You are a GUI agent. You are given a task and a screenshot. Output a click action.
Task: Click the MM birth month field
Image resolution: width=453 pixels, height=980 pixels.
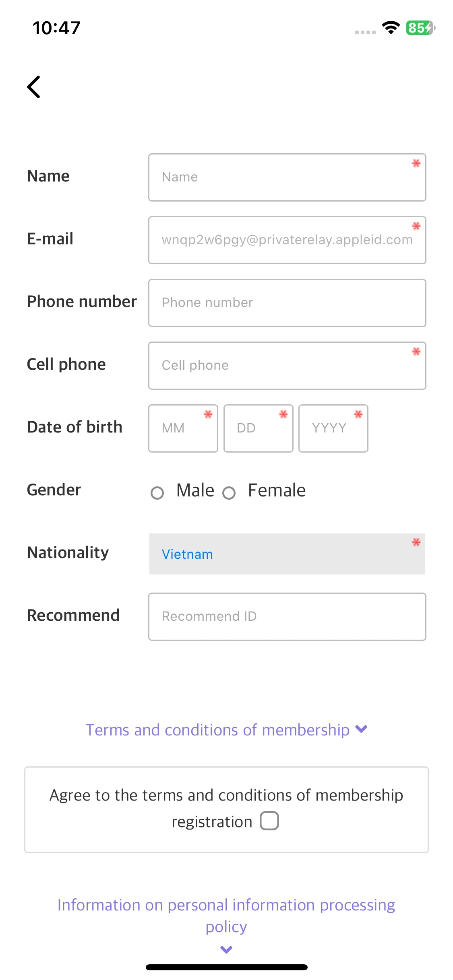183,428
